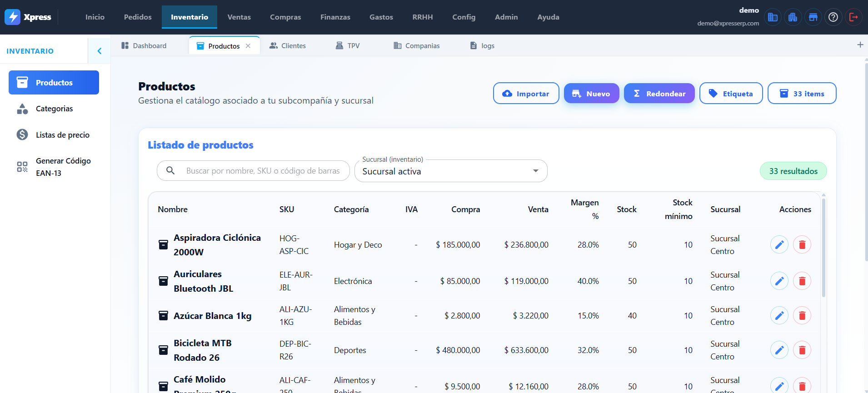
Task: Collapse the Inventario sidebar with chevron
Action: point(100,51)
